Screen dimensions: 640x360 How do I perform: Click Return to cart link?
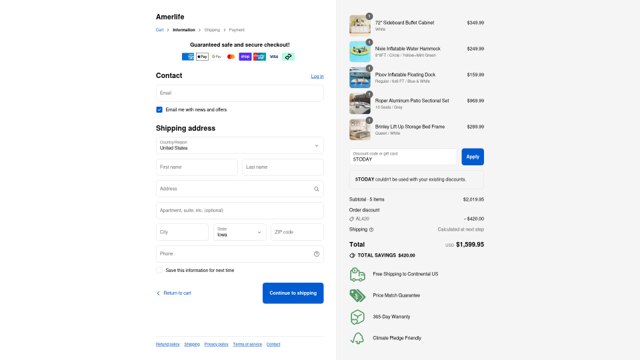coord(177,293)
